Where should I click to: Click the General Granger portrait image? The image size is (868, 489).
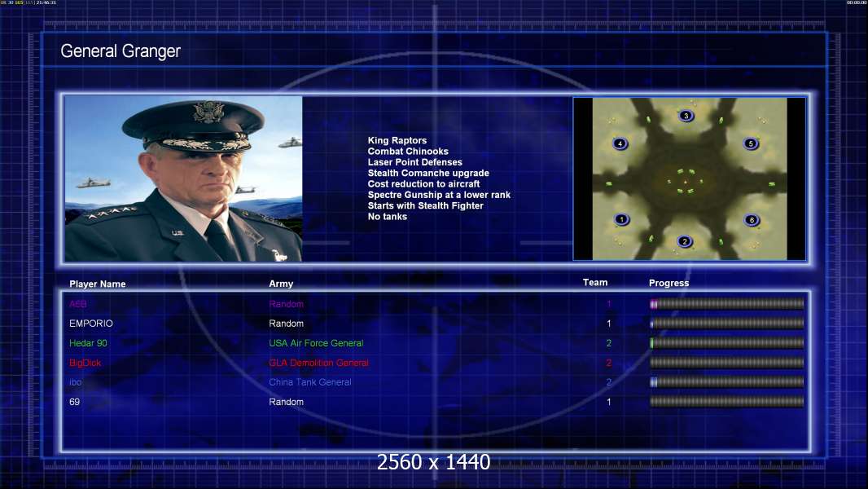(x=183, y=178)
